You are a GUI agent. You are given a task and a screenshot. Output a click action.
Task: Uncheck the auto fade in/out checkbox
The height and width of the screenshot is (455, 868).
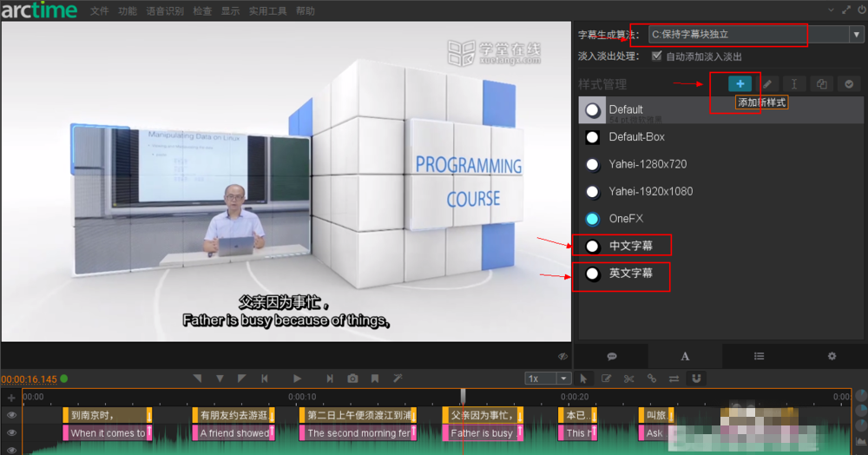point(656,56)
